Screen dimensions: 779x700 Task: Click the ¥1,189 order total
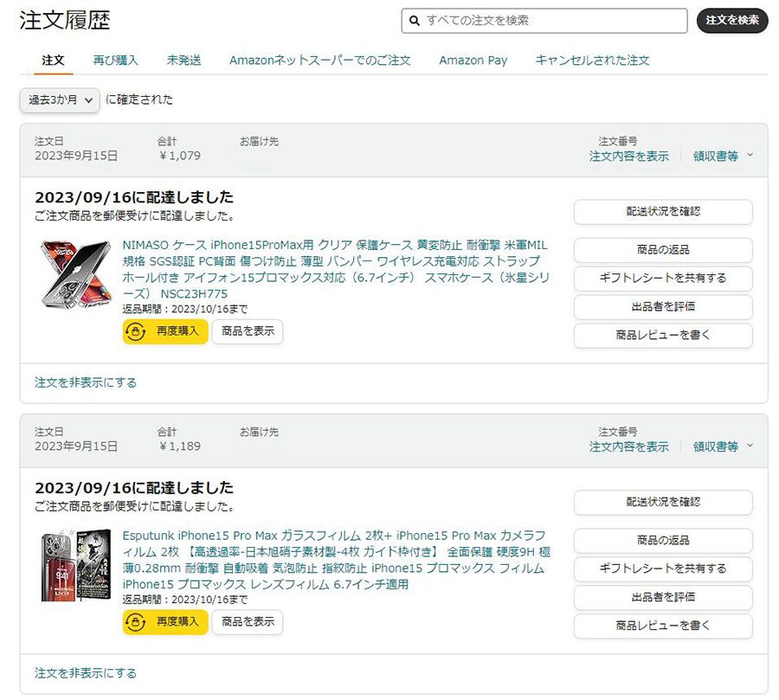pyautogui.click(x=180, y=446)
